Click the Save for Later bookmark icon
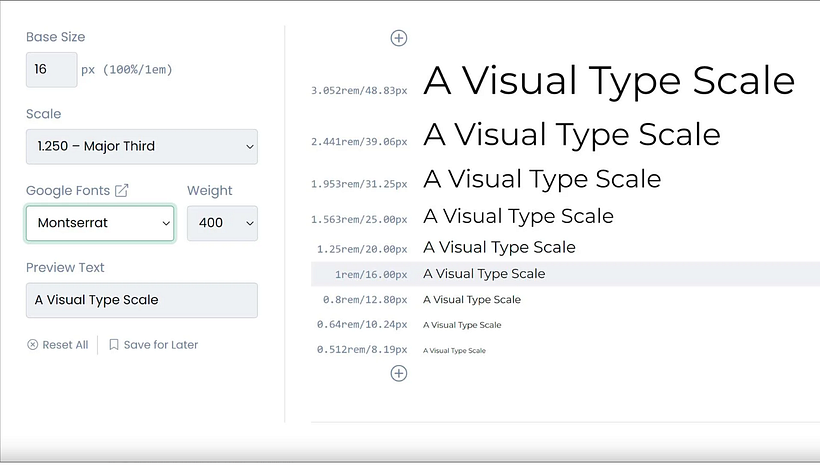This screenshot has height=465, width=820. (x=114, y=345)
